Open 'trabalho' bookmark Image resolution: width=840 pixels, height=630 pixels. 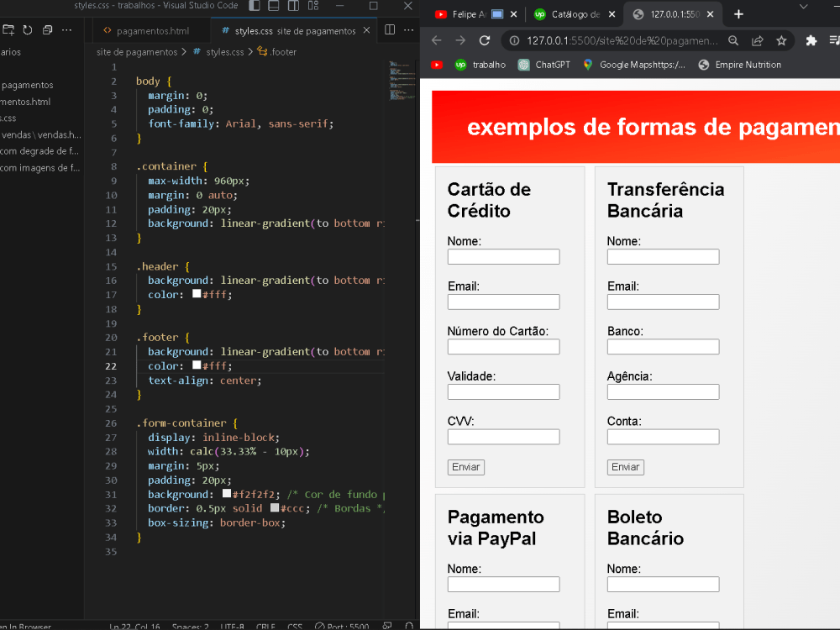[480, 65]
